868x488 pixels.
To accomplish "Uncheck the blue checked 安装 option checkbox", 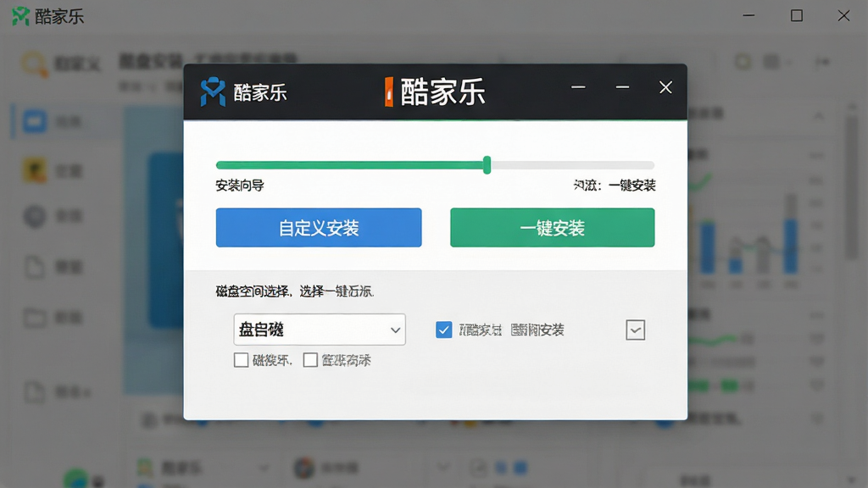I will point(443,330).
